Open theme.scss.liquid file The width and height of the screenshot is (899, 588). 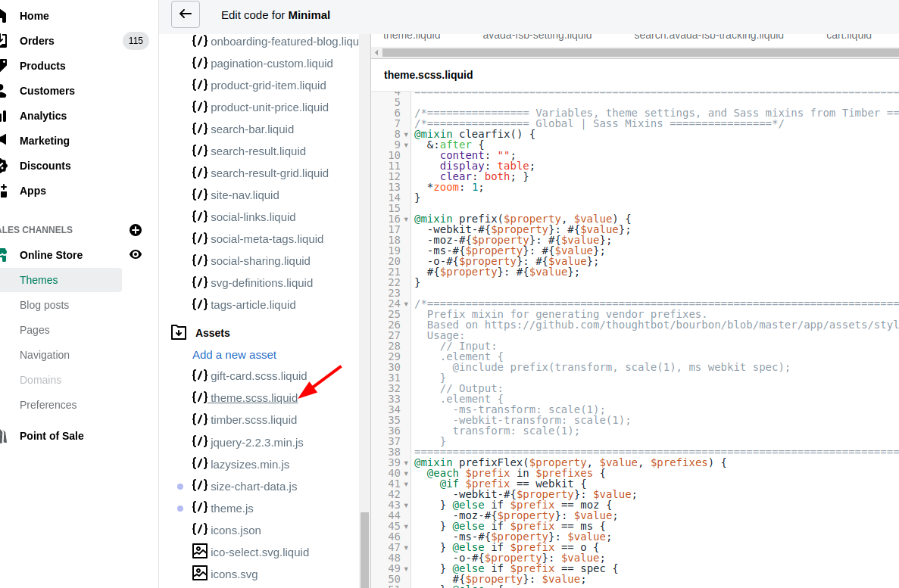(x=254, y=398)
